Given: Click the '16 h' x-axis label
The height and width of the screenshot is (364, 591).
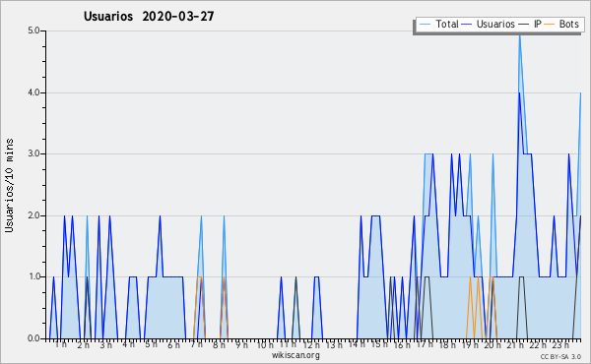Looking at the screenshot, I should tap(402, 344).
